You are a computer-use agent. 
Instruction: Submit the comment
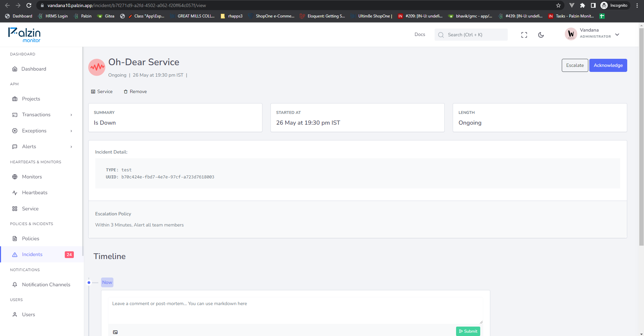[x=468, y=331]
